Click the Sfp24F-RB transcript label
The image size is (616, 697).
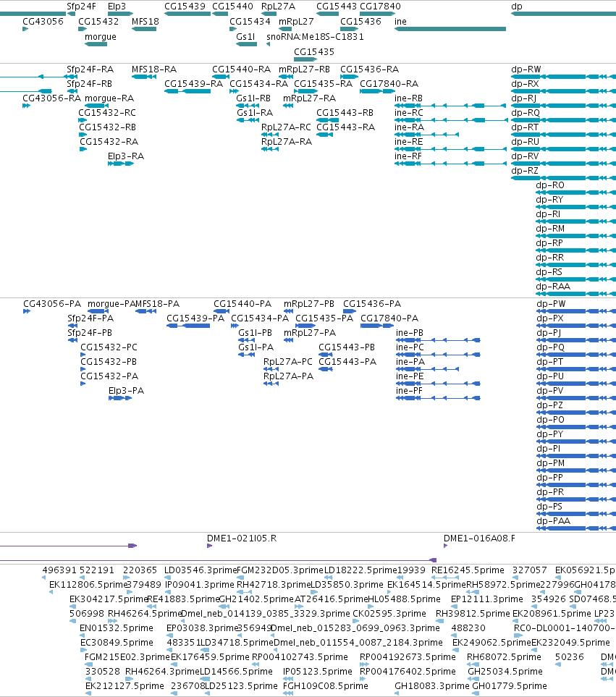(89, 83)
